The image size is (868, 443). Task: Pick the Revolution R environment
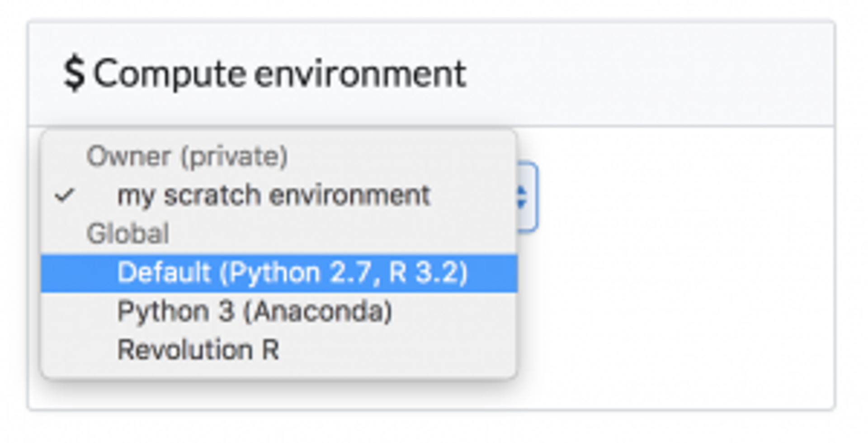(x=198, y=350)
